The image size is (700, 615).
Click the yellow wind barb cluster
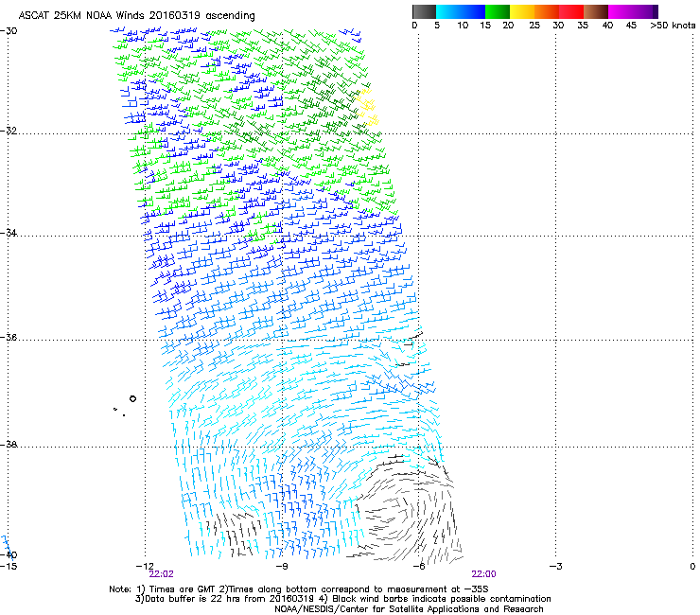[367, 107]
